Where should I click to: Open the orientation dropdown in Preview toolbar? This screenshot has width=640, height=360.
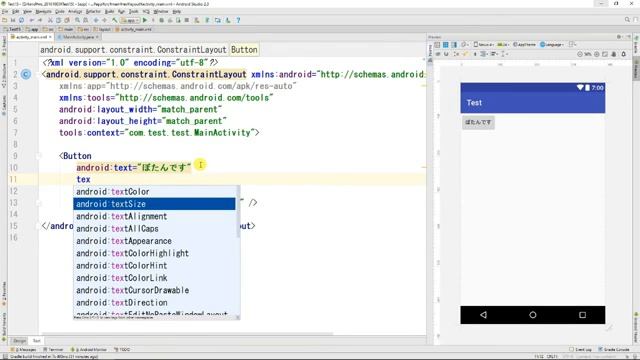(464, 45)
